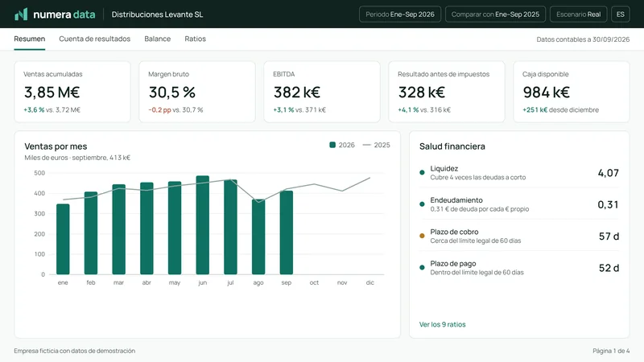
Task: Click the August sales bar
Action: [x=258, y=237]
